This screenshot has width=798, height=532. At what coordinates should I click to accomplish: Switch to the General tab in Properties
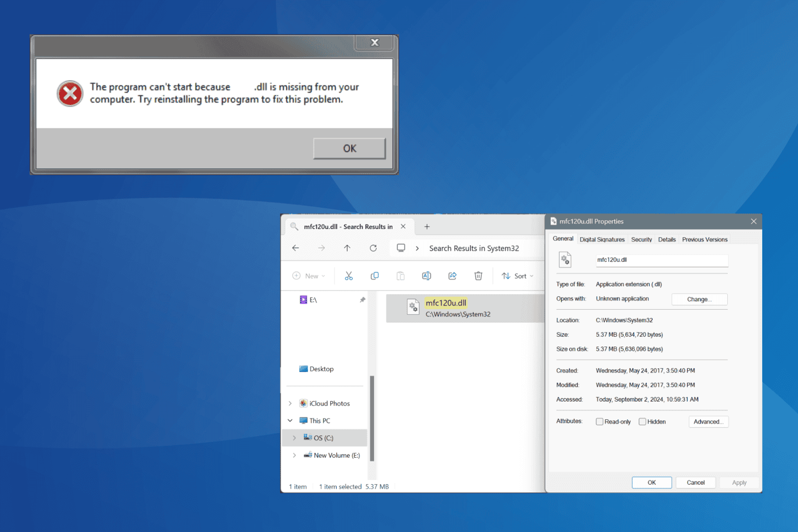pyautogui.click(x=563, y=238)
